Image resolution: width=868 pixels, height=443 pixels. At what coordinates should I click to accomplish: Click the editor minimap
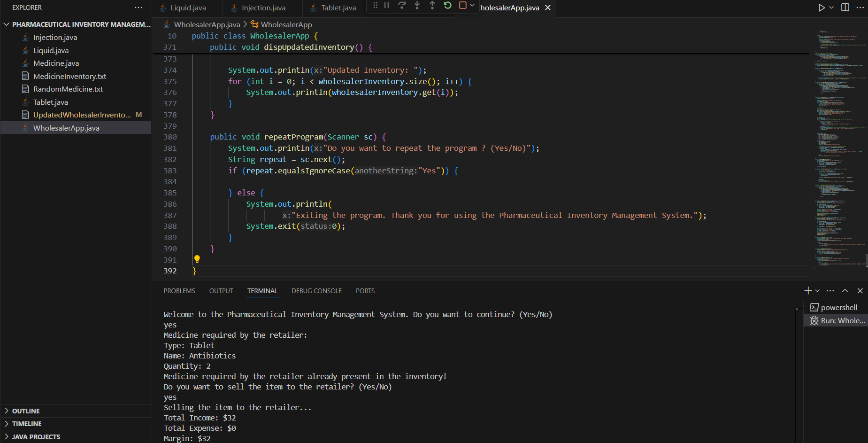click(838, 148)
